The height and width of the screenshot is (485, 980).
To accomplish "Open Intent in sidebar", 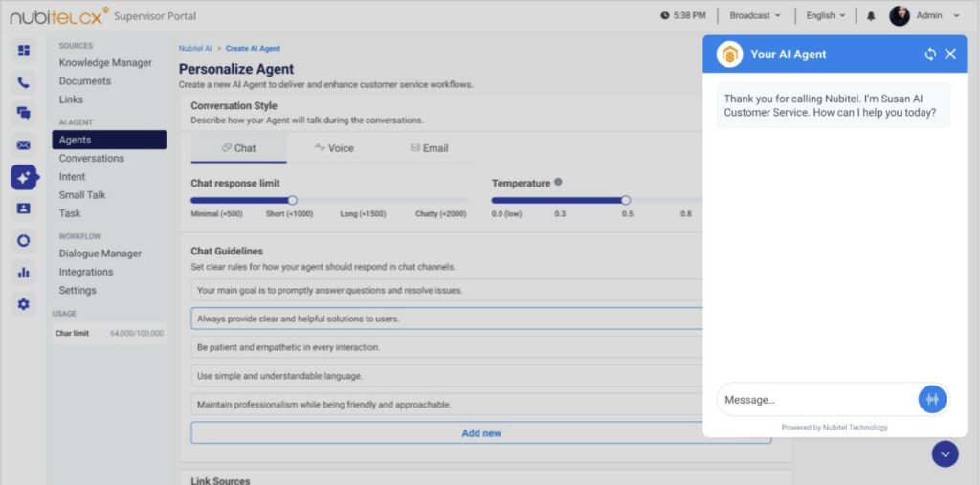I will (x=73, y=177).
